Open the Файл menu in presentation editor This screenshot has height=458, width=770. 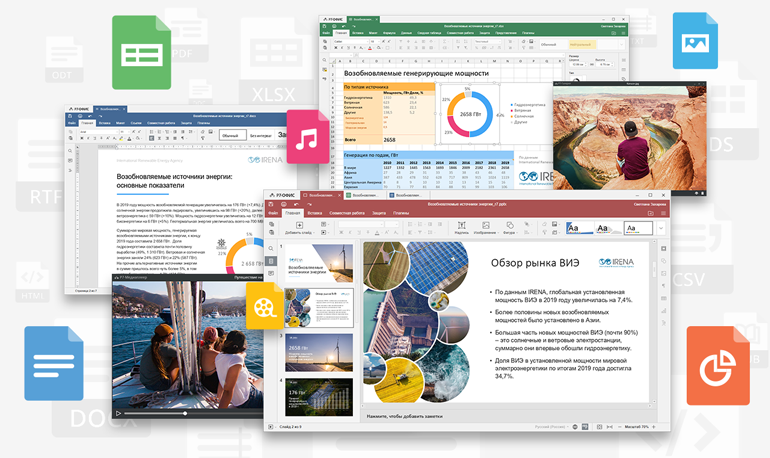(x=273, y=213)
